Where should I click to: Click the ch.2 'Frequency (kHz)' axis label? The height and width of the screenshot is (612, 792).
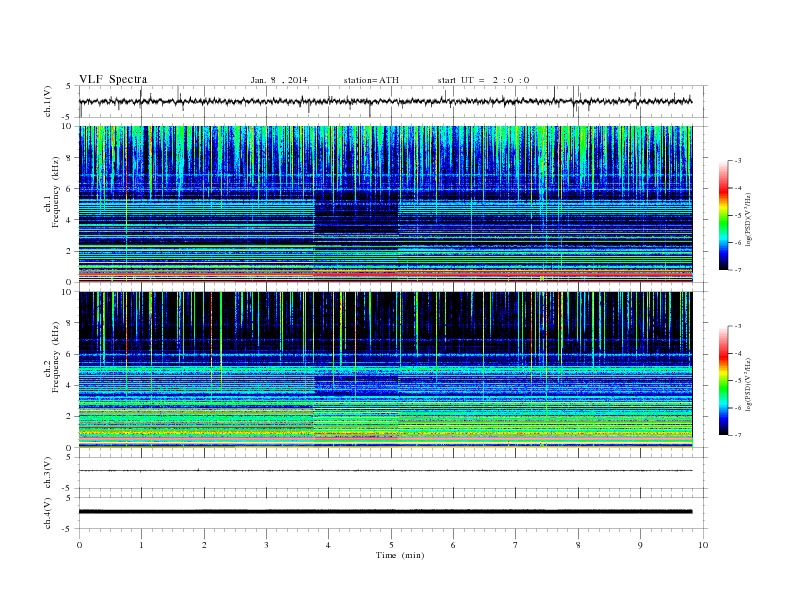click(x=56, y=356)
